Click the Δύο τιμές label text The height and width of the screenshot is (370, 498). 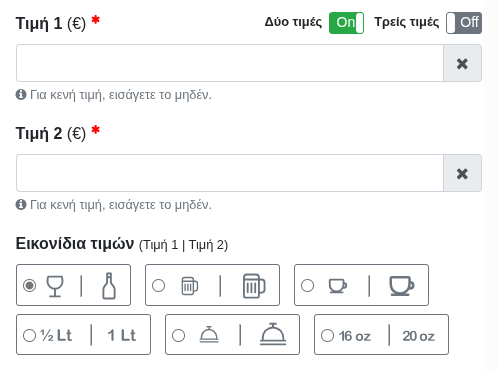(293, 22)
